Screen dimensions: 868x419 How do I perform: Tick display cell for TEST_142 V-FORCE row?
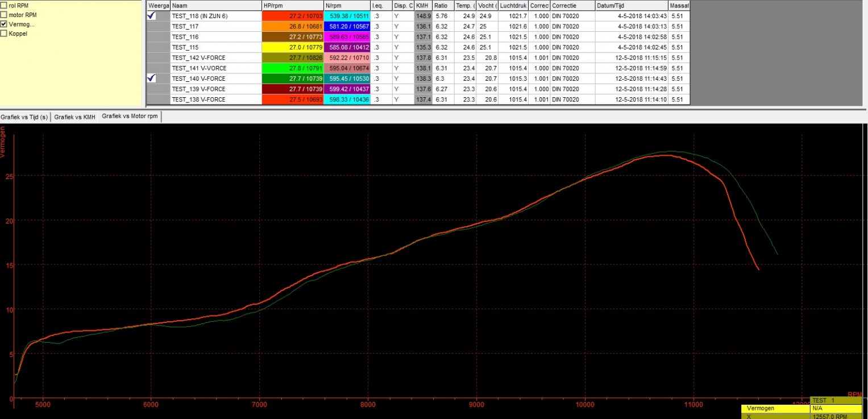click(x=158, y=57)
